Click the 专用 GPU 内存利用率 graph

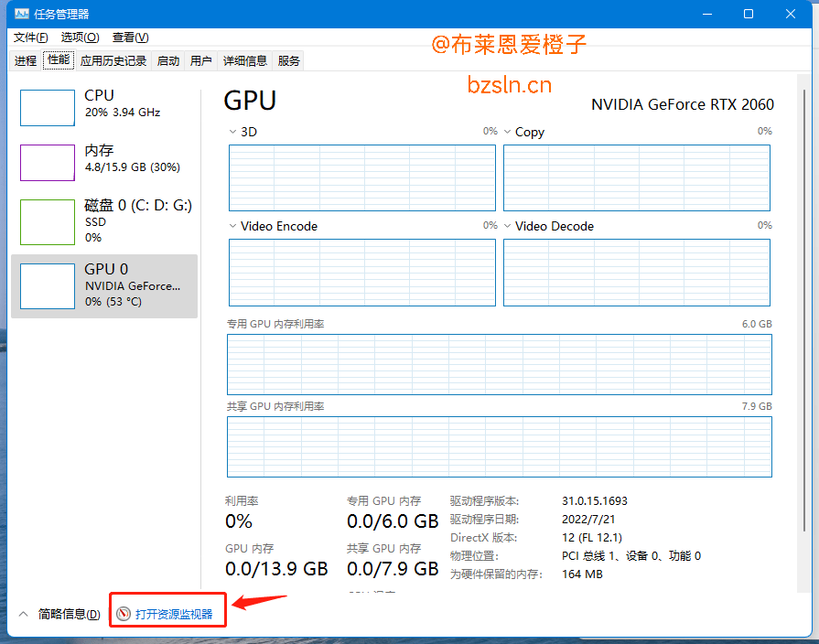(500, 365)
